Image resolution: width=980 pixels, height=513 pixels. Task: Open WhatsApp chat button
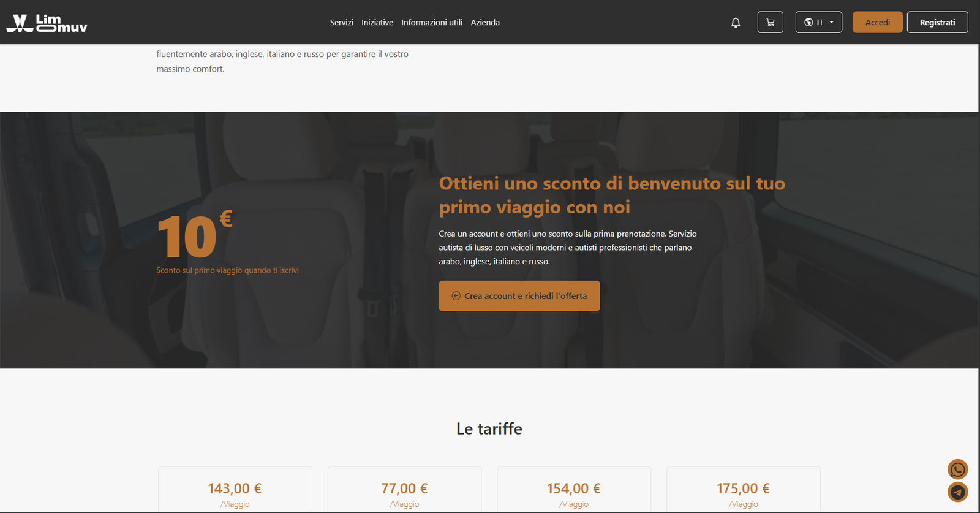[x=958, y=469]
